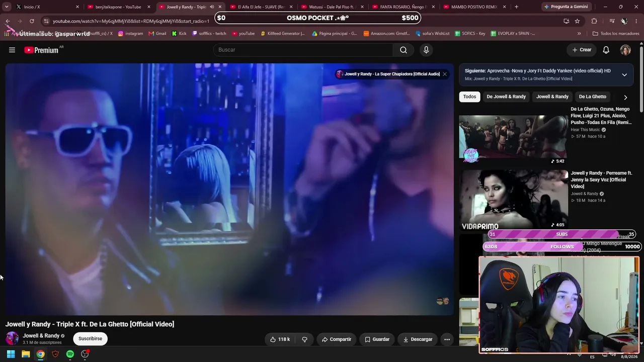
Task: Click the Descargar download button
Action: pos(418,339)
